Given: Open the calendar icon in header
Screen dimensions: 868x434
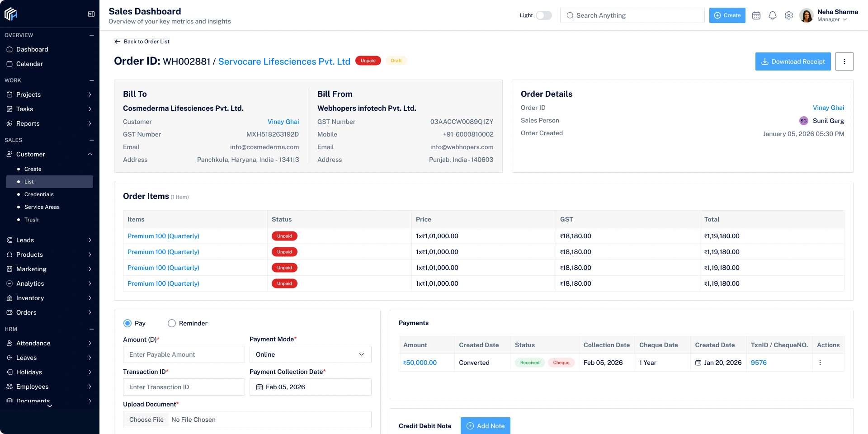Looking at the screenshot, I should point(756,15).
